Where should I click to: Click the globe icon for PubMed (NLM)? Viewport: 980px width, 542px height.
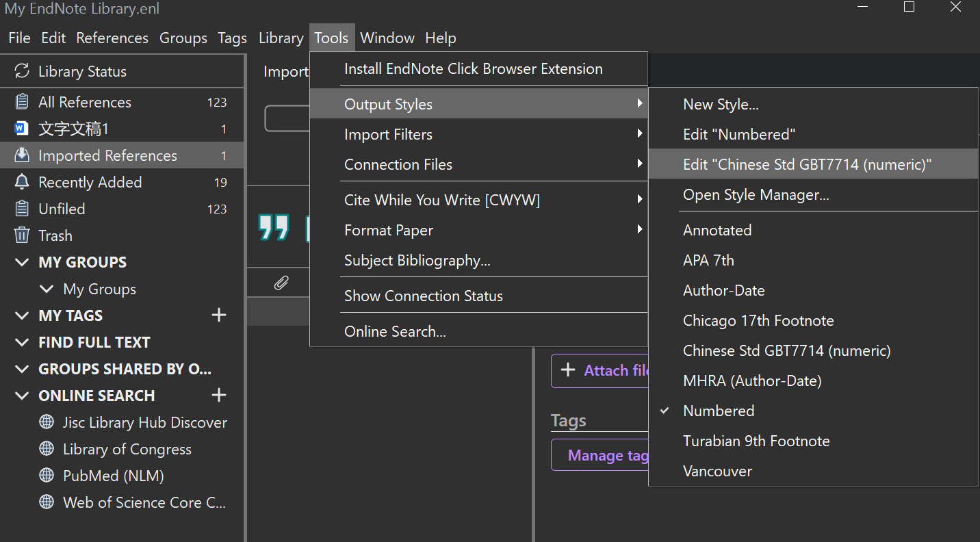point(47,476)
